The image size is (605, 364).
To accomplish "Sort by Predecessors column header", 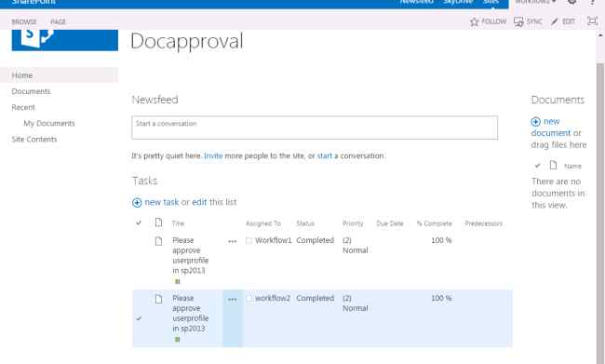I will coord(483,223).
